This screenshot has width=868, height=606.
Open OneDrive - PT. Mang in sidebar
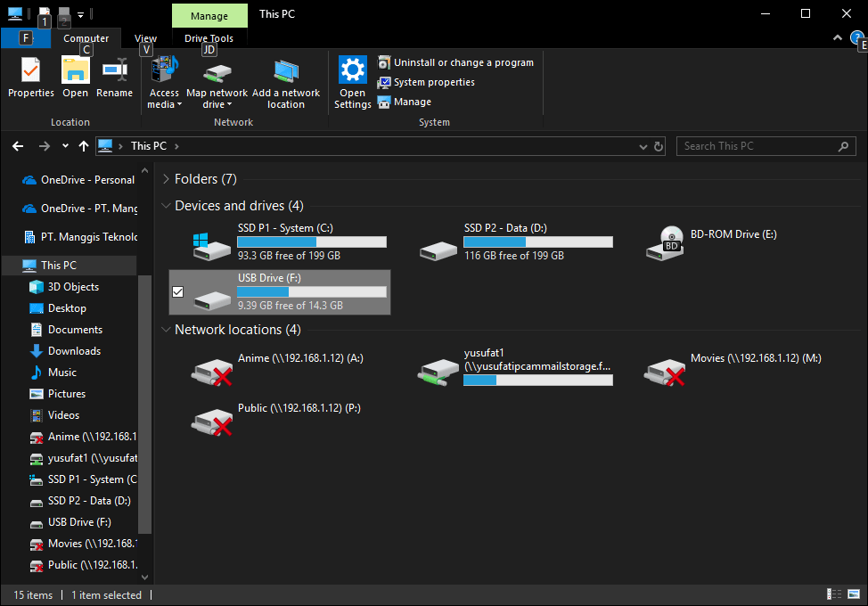click(x=79, y=208)
